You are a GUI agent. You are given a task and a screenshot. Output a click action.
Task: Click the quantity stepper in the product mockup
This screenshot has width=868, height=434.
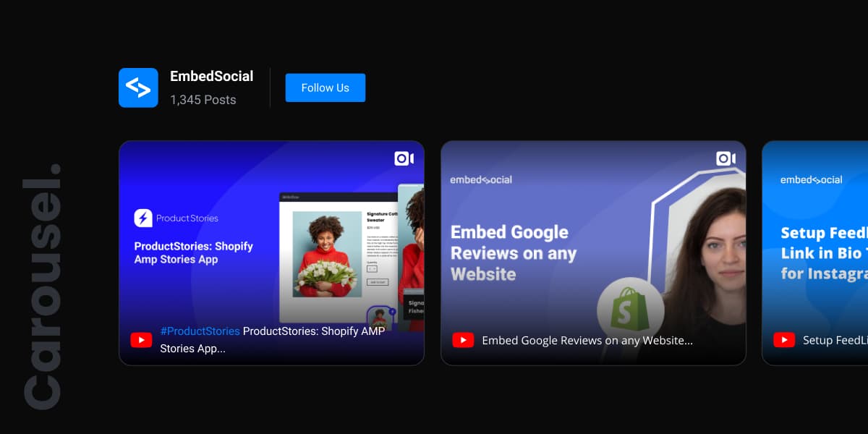pyautogui.click(x=372, y=269)
